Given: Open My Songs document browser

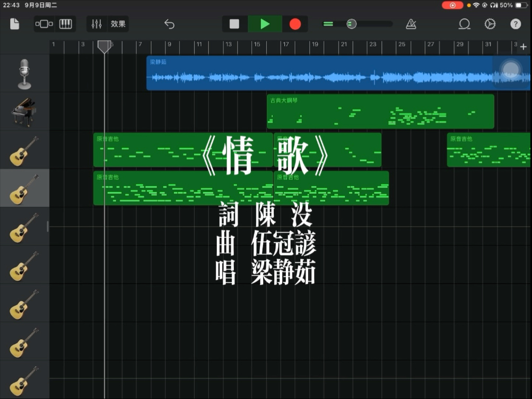Looking at the screenshot, I should tap(15, 24).
